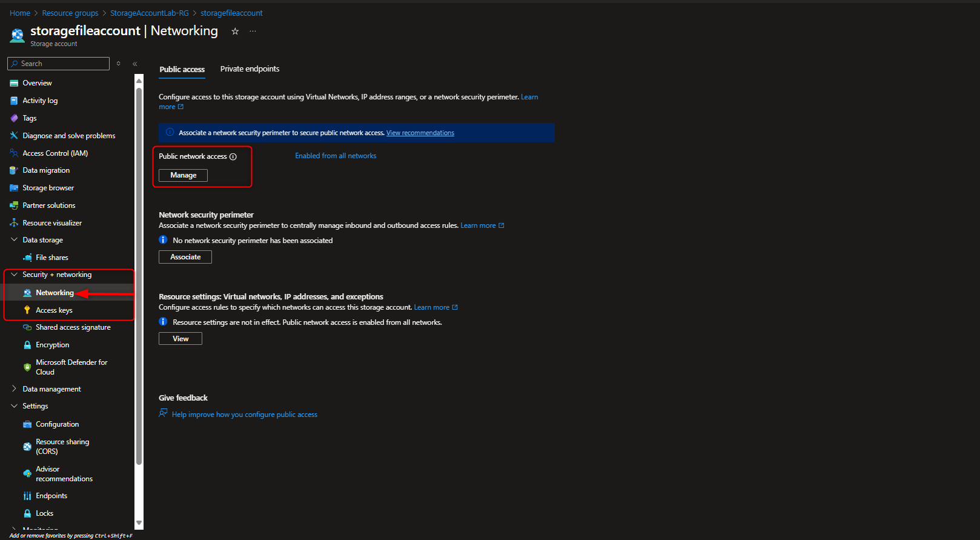This screenshot has width=980, height=540.
Task: Open the ellipsis more options next to title
Action: coord(253,32)
